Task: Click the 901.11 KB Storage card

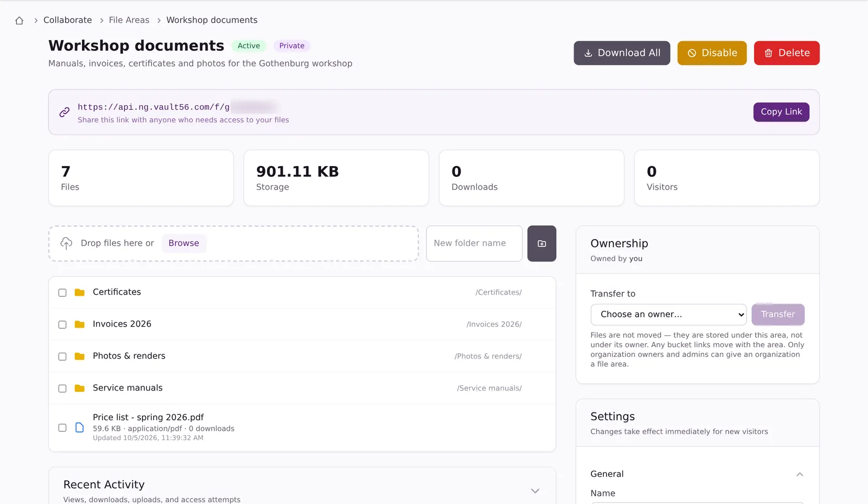Action: click(336, 178)
